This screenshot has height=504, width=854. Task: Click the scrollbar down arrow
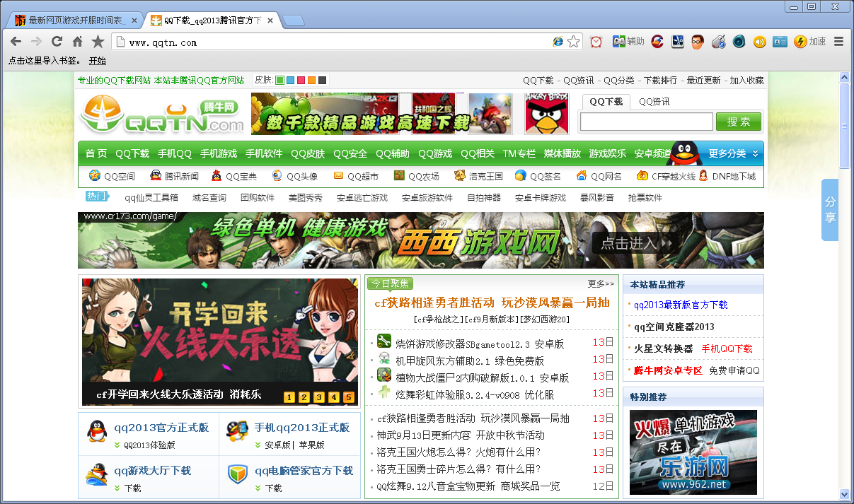[844, 494]
